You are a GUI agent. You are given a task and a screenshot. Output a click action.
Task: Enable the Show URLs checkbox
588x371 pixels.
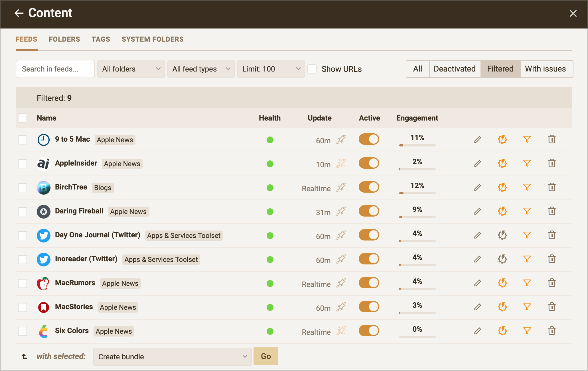(312, 68)
